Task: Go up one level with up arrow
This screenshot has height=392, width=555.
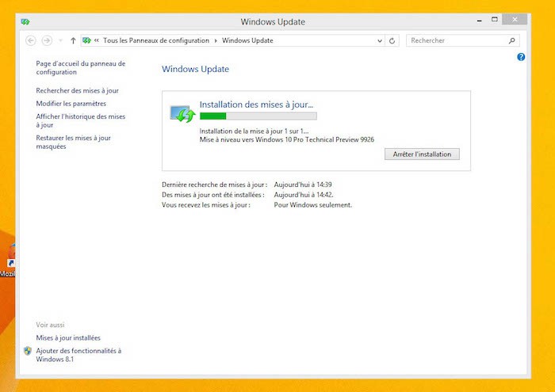Action: click(73, 40)
